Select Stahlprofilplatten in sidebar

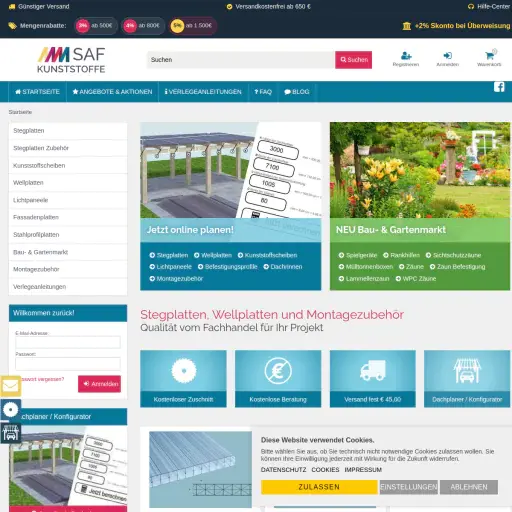(68, 235)
